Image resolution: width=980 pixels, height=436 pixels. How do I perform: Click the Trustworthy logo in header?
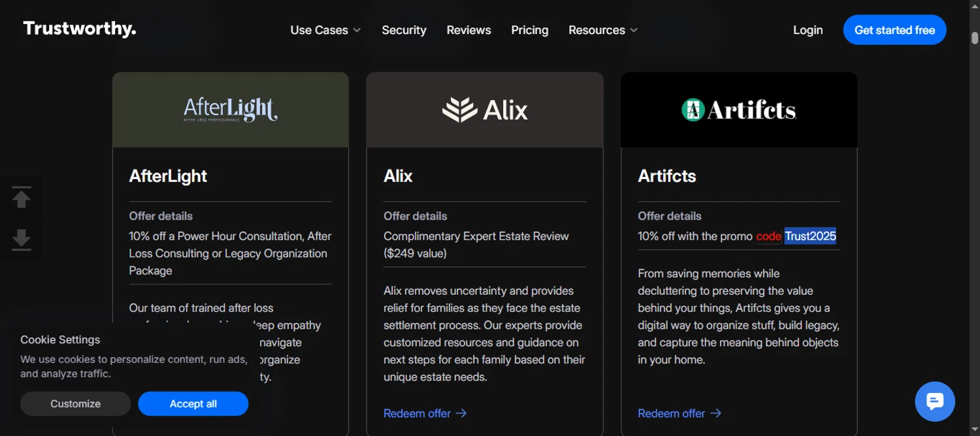coord(80,29)
